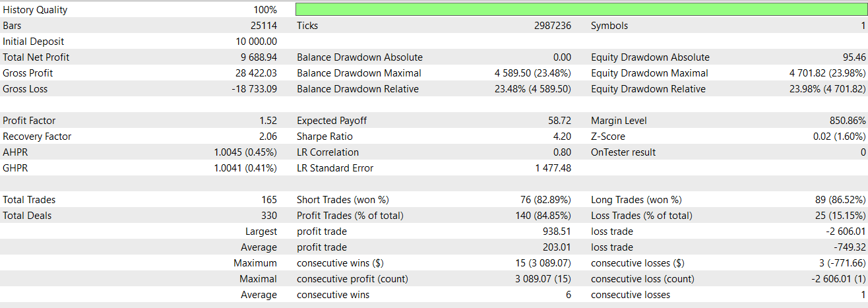The image size is (868, 308).
Task: Click Long Trades value 89 (86.52%)
Action: click(x=840, y=200)
